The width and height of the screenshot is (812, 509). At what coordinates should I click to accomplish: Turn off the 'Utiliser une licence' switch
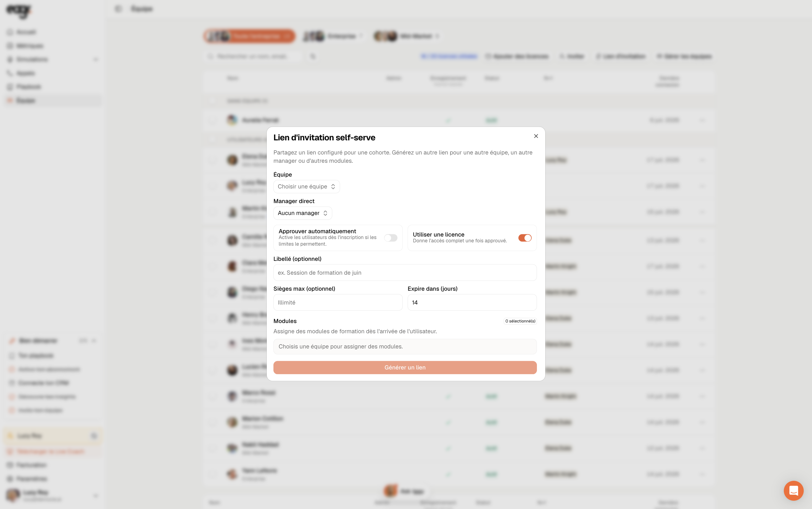tap(525, 238)
